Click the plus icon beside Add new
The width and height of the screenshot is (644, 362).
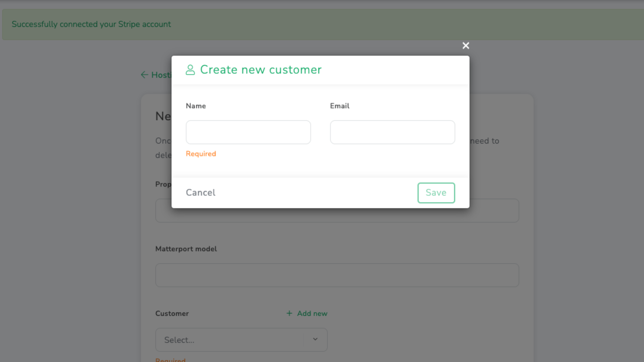coord(289,313)
